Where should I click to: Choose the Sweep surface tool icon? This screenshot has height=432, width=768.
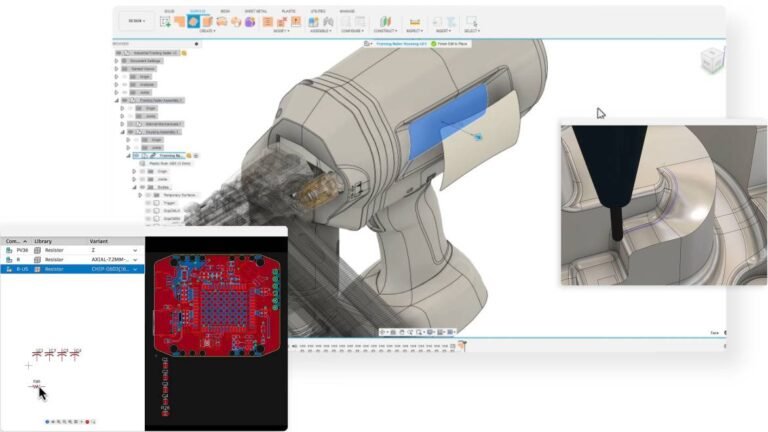(208, 22)
